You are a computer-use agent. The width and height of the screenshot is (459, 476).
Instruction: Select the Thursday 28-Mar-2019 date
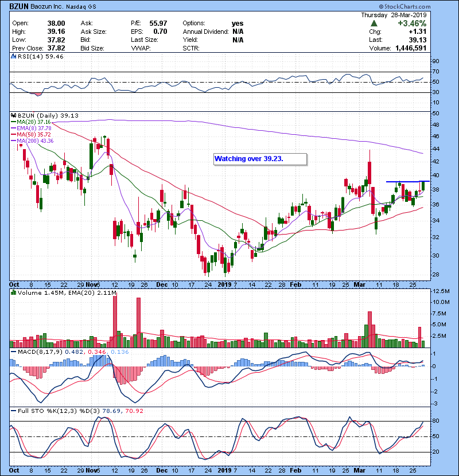pyautogui.click(x=394, y=15)
